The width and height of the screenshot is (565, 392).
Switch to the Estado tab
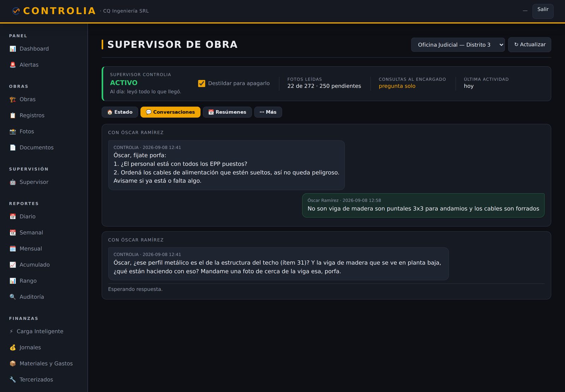point(120,112)
